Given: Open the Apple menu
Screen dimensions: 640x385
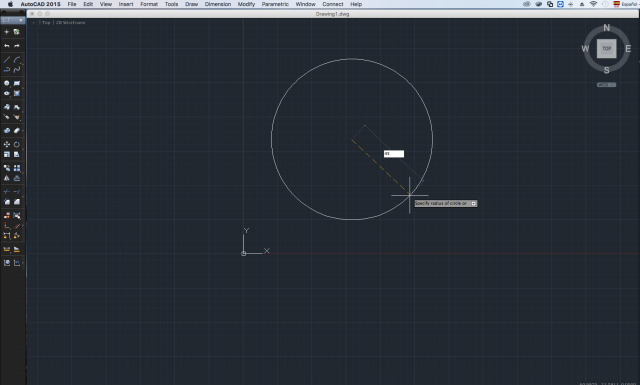Looking at the screenshot, I should 10,4.
